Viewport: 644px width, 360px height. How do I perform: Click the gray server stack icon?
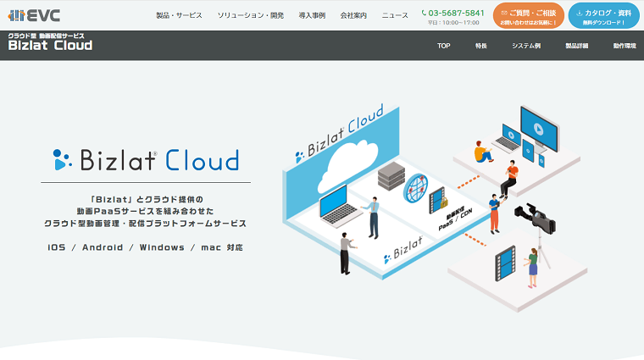[x=391, y=176]
